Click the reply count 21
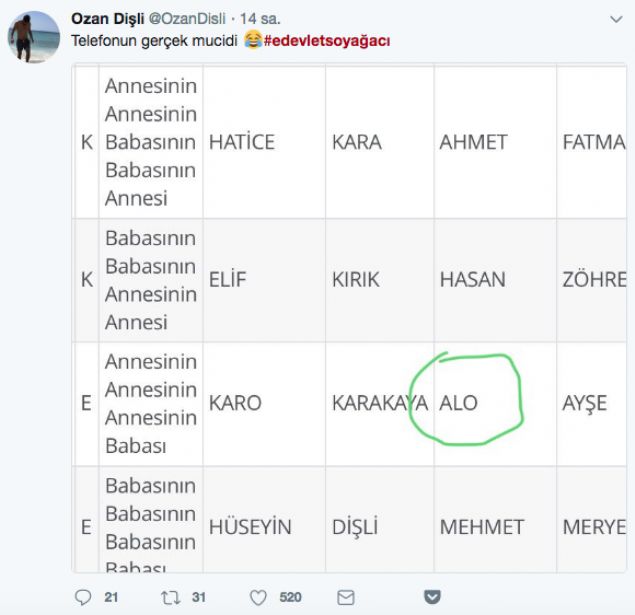 tap(111, 597)
